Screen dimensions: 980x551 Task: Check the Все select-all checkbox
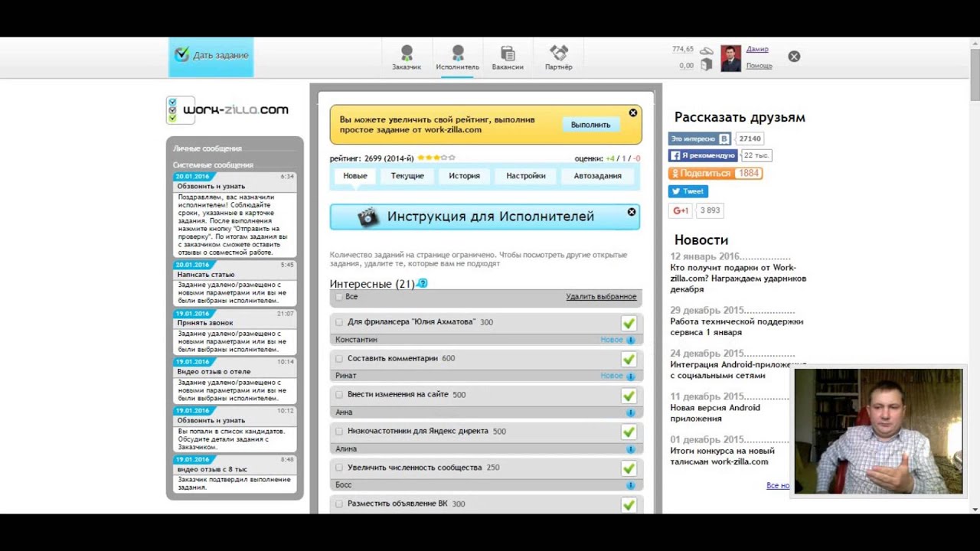(x=339, y=297)
